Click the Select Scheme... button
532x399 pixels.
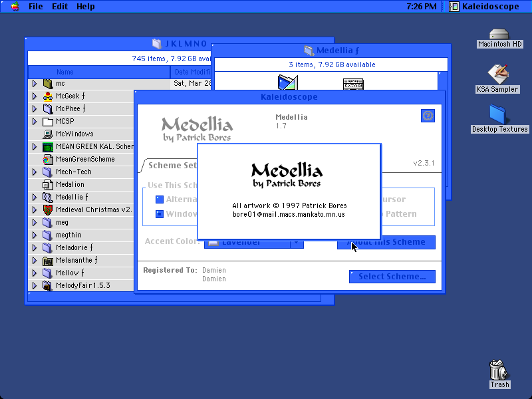tap(392, 277)
